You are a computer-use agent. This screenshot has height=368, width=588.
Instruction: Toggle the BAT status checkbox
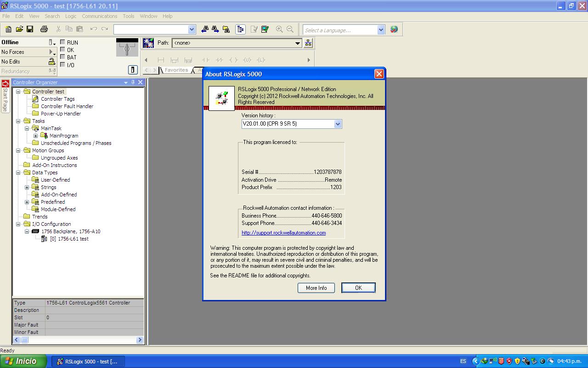[63, 57]
